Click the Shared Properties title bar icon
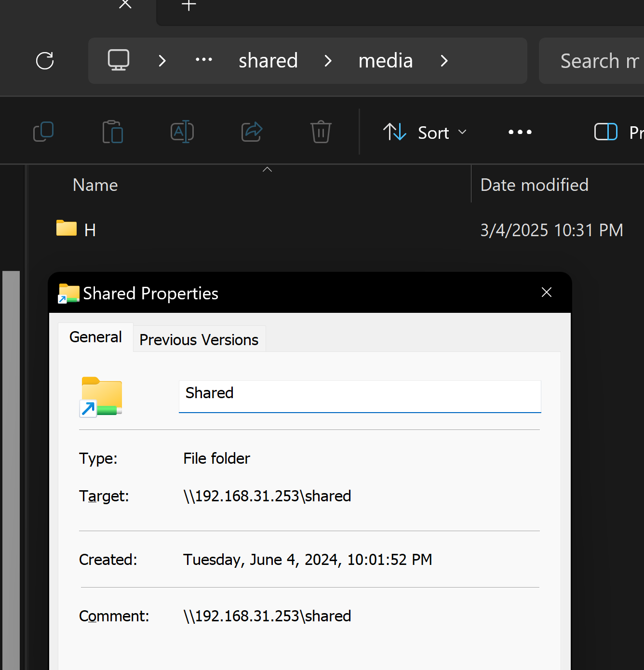Viewport: 644px width, 670px height. (68, 293)
